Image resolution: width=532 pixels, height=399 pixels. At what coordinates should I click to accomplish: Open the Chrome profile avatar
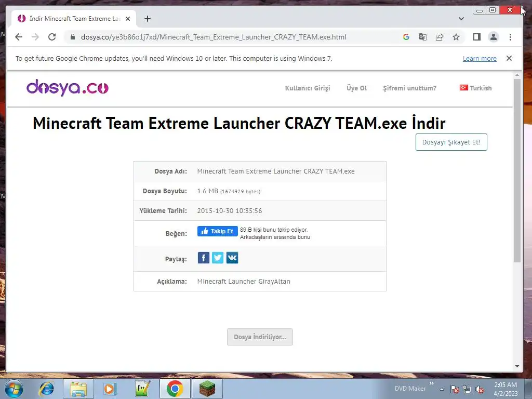(494, 37)
